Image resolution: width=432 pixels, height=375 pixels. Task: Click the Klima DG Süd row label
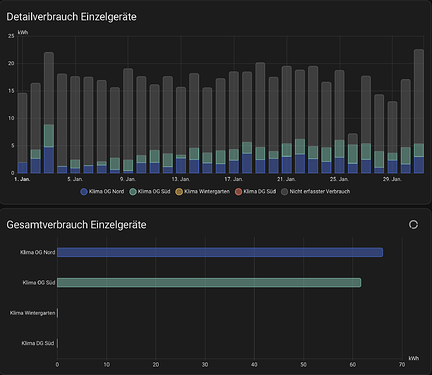38,343
